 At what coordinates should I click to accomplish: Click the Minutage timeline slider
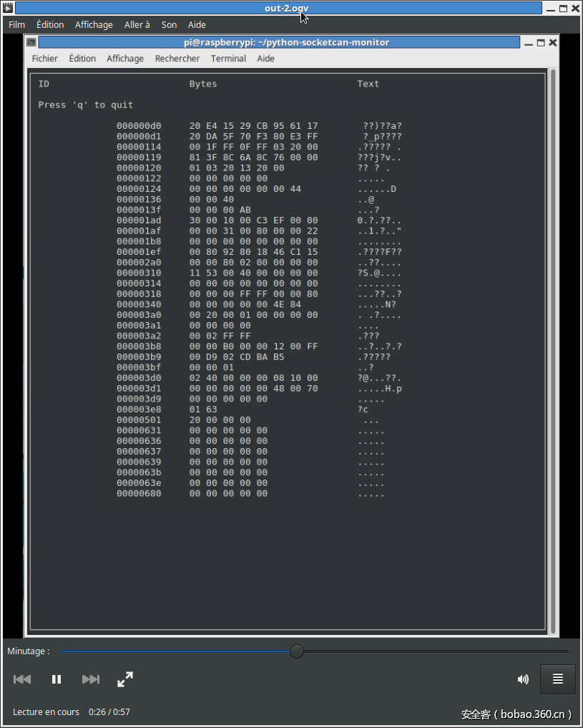pyautogui.click(x=297, y=651)
